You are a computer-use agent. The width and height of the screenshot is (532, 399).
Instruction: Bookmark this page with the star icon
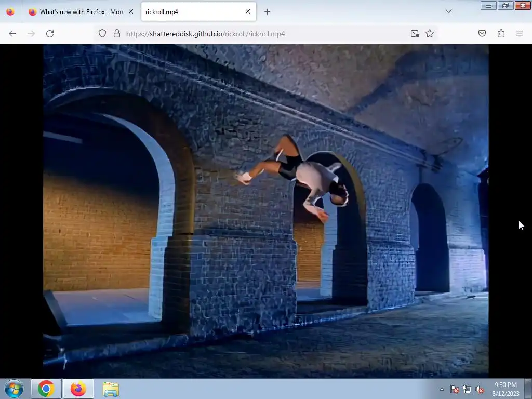pos(430,33)
